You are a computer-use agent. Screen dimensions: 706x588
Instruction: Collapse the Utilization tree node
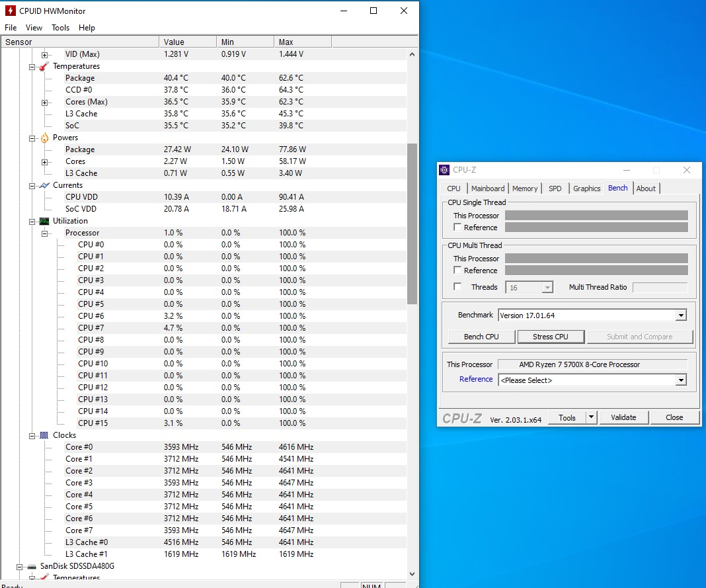pos(32,222)
